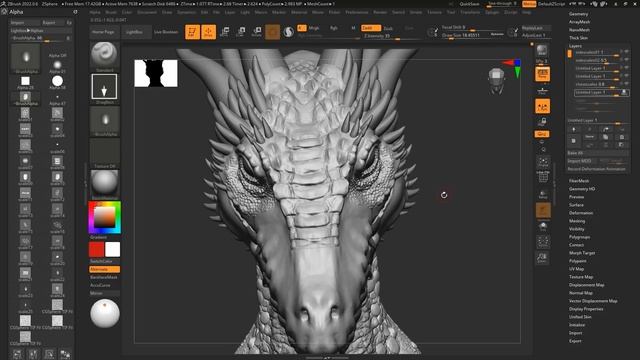Open the Home Page tab
The height and width of the screenshot is (360, 640).
point(103,32)
